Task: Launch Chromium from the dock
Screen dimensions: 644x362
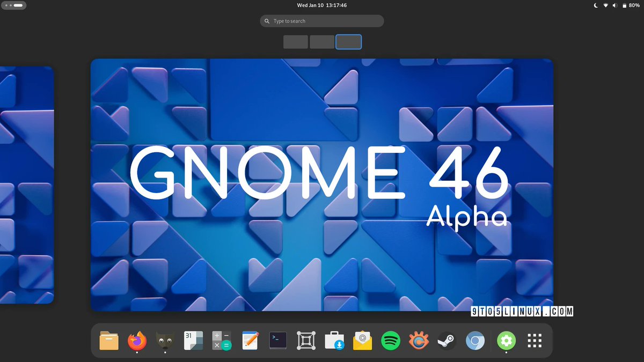Action: click(x=475, y=341)
